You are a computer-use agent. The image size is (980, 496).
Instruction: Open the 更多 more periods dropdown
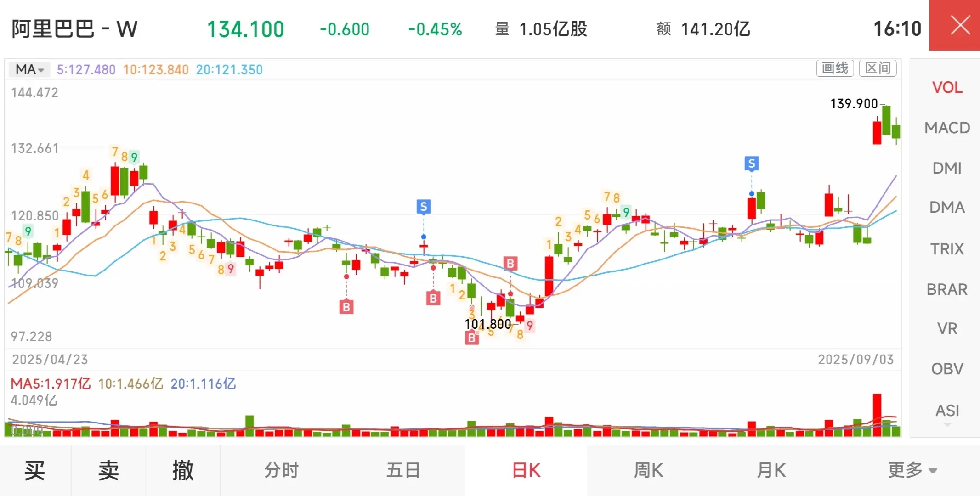(912, 470)
